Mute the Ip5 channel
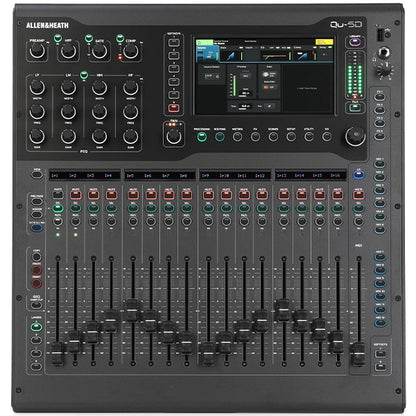This screenshot has height=416, width=416. tap(133, 195)
